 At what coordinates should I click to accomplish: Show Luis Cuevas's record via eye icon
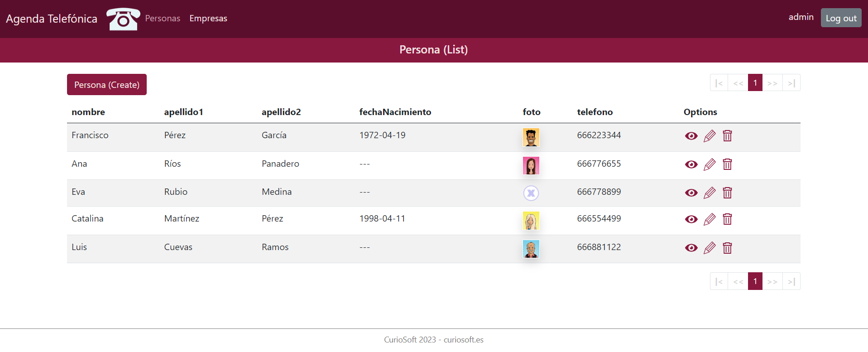[691, 248]
